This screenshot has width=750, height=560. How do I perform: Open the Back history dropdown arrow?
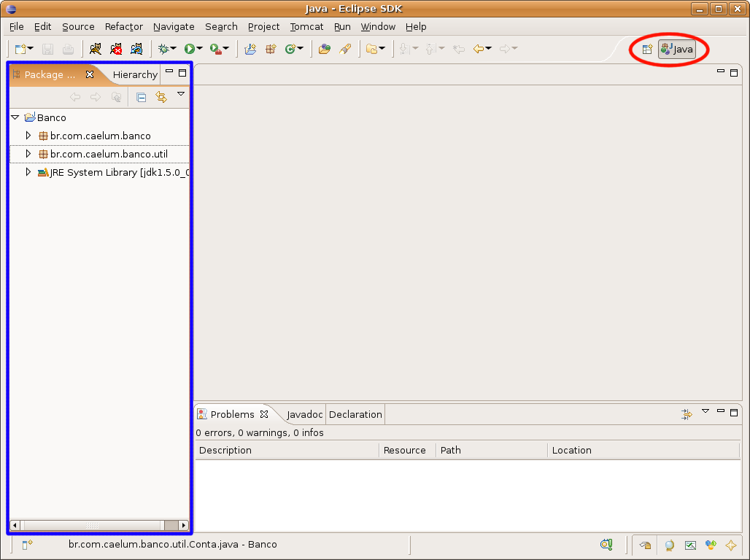488,48
